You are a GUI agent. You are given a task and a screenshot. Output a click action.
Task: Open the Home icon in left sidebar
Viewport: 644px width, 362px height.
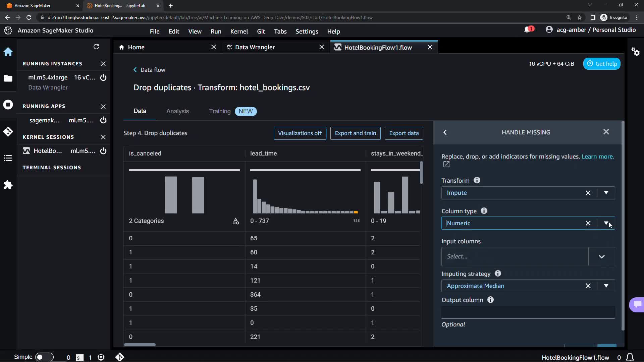pos(8,52)
